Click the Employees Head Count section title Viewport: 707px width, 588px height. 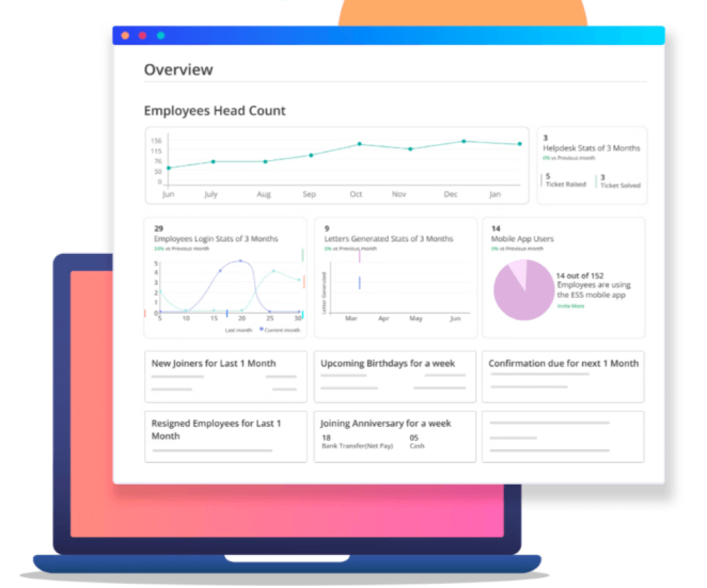[x=215, y=110]
